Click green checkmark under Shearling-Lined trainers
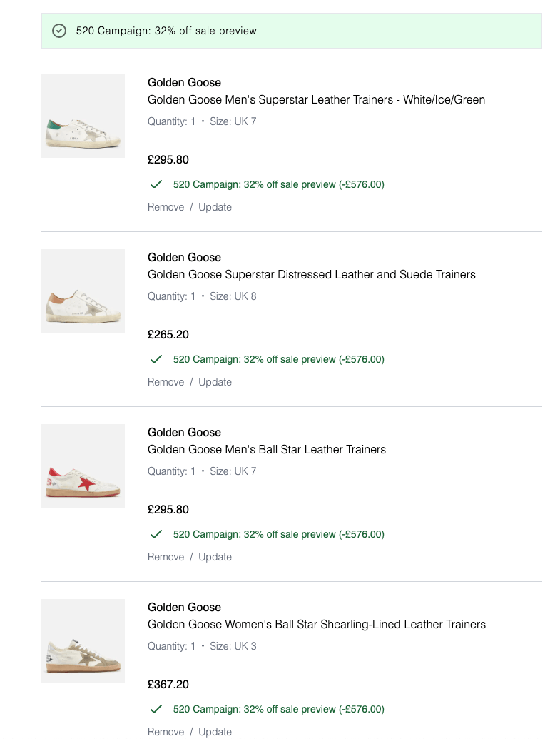Image resolution: width=560 pixels, height=739 pixels. point(156,709)
